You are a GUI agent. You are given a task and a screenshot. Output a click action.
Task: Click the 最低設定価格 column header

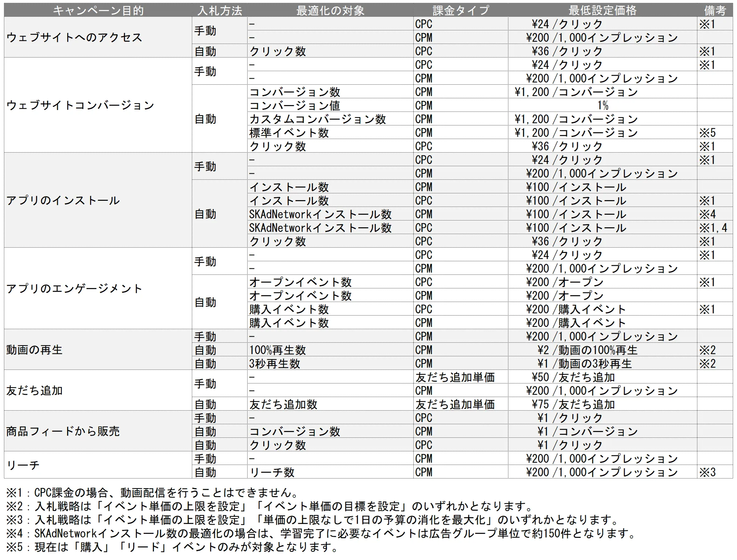(602, 10)
